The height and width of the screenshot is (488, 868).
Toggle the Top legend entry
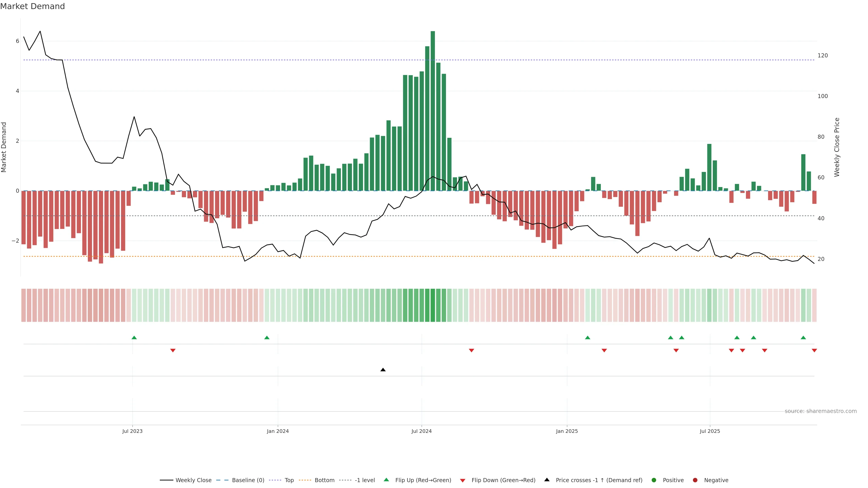pyautogui.click(x=289, y=480)
